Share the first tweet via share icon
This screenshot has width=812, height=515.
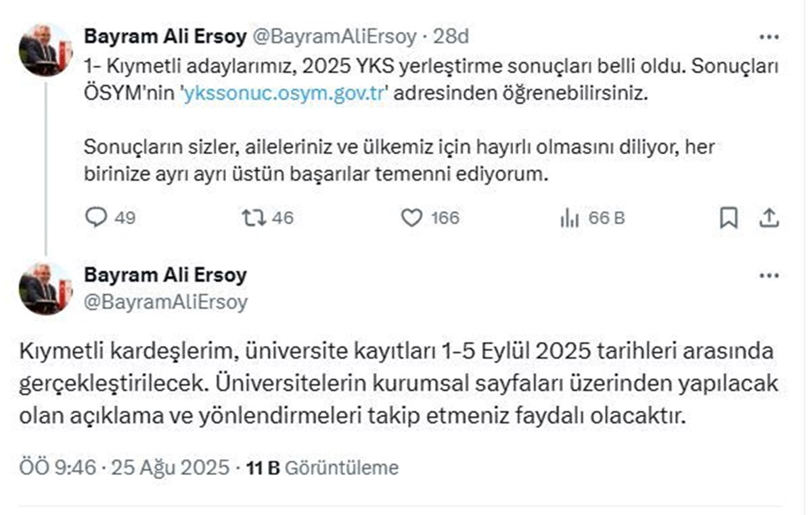click(x=769, y=218)
